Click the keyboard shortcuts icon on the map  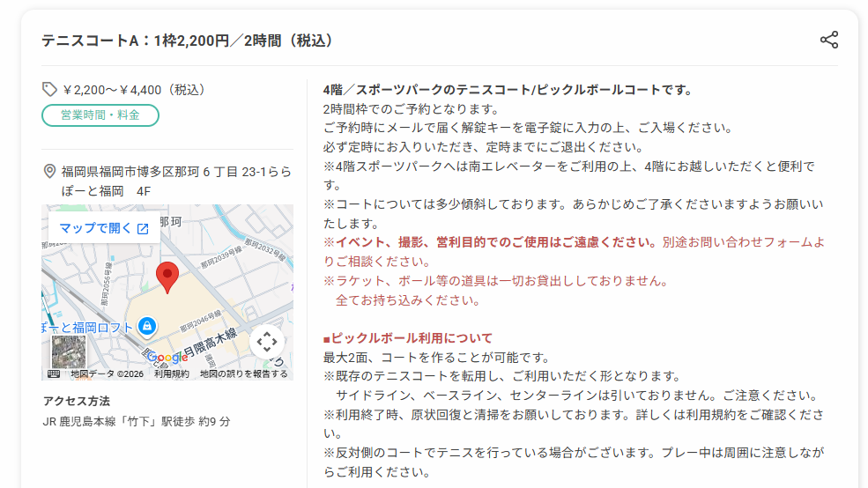pos(54,374)
